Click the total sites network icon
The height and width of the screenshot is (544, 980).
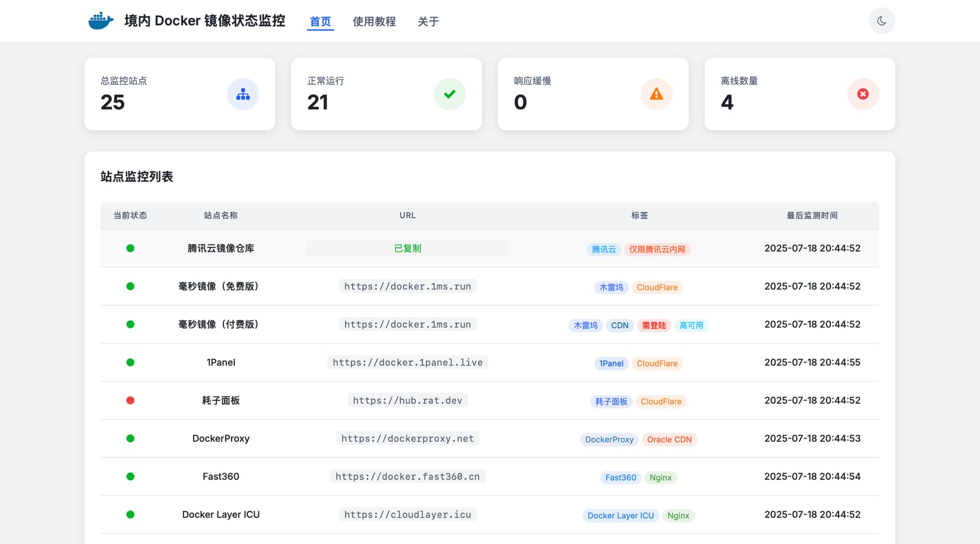[x=243, y=94]
